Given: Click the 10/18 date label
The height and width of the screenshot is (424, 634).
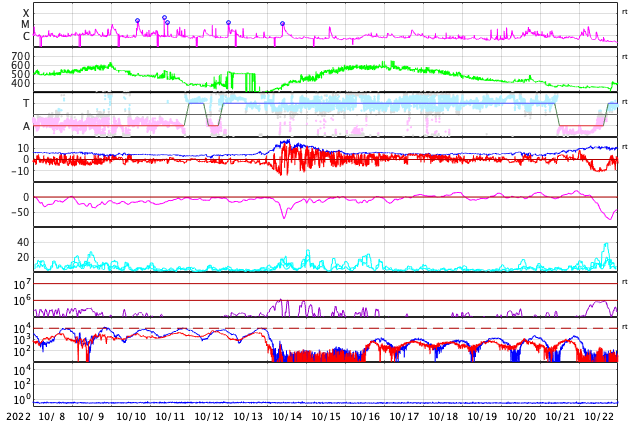Looking at the screenshot, I should 443,417.
